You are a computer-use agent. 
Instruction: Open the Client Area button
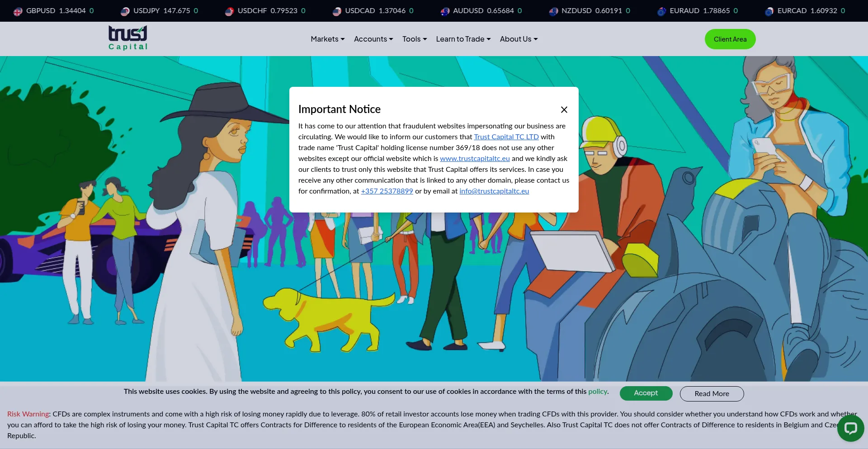tap(730, 39)
